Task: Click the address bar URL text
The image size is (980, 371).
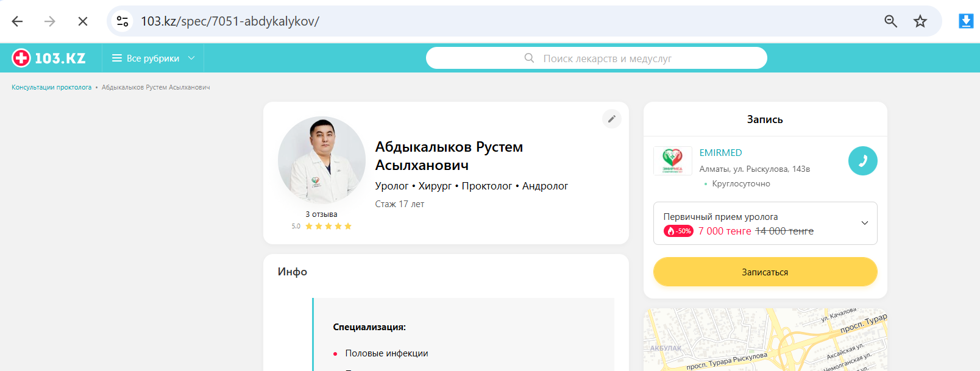Action: coord(230,21)
